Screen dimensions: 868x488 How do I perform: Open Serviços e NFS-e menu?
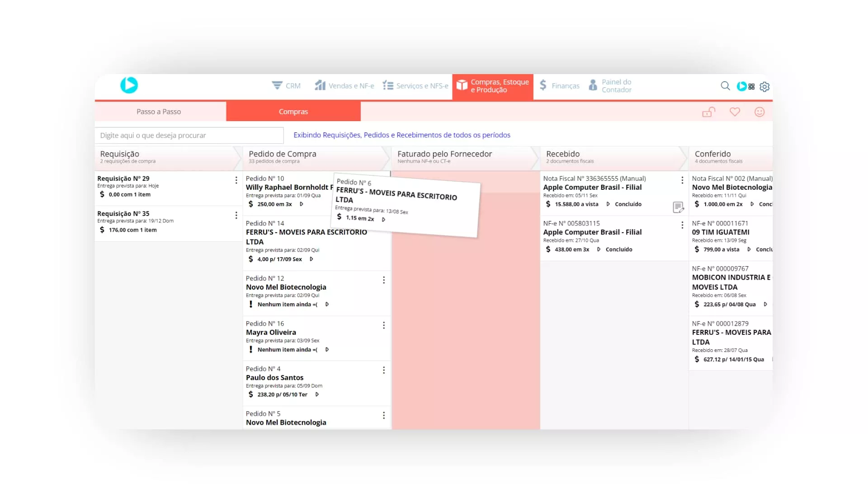[x=415, y=85]
